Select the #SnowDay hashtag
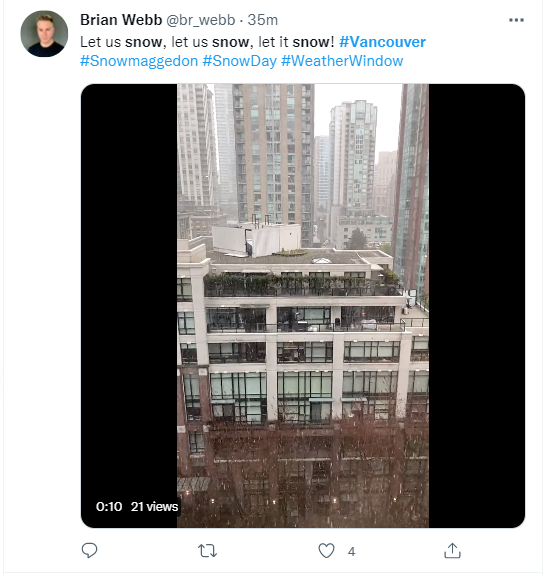 pyautogui.click(x=239, y=61)
